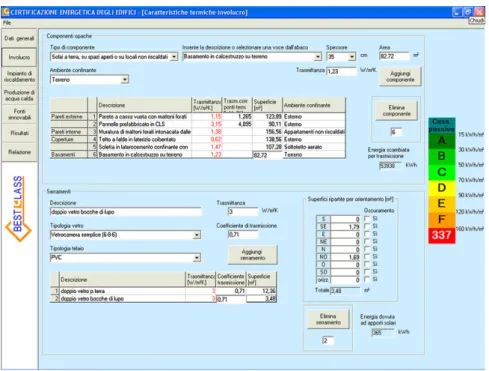The height and width of the screenshot is (371, 489).
Task: Click the Aggiungi componente button
Action: 400,77
